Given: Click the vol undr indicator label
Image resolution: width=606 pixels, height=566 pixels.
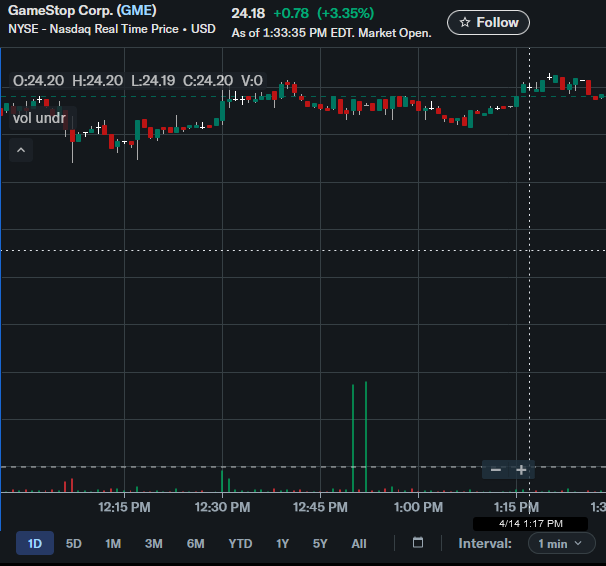Looking at the screenshot, I should 39,118.
